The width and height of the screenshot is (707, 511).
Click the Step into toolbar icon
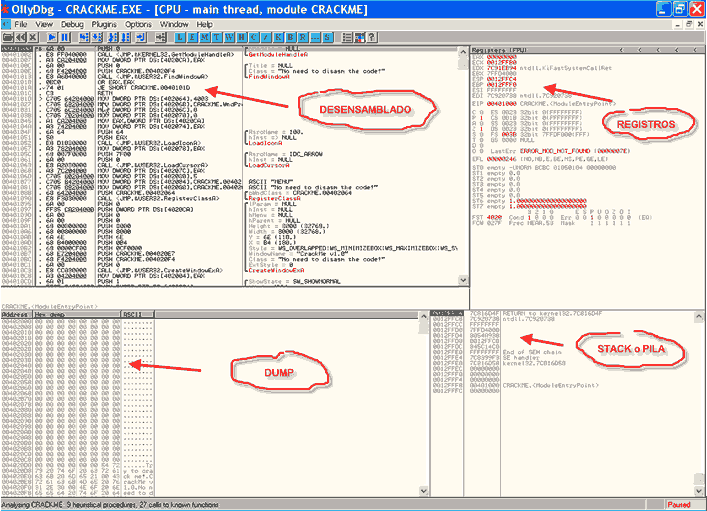[x=81, y=37]
